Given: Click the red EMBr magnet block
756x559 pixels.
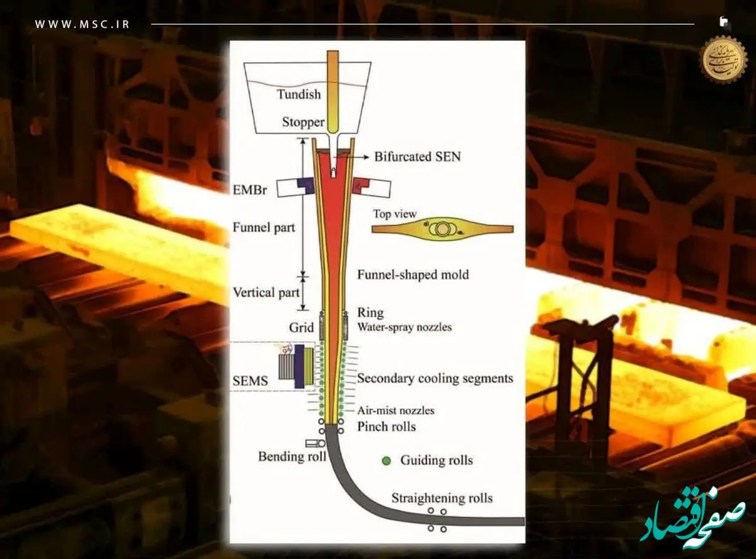Looking at the screenshot, I should pyautogui.click(x=361, y=184).
